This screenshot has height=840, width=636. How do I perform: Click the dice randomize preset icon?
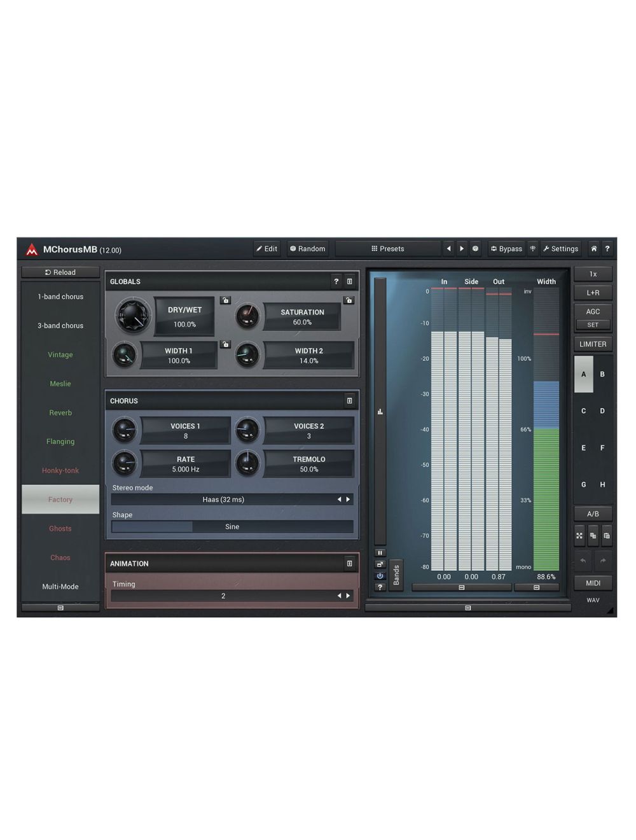475,249
